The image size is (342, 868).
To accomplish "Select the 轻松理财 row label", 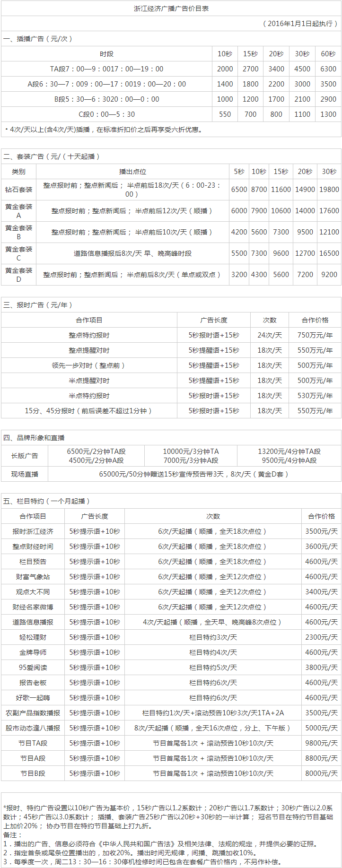I will coord(33,637).
